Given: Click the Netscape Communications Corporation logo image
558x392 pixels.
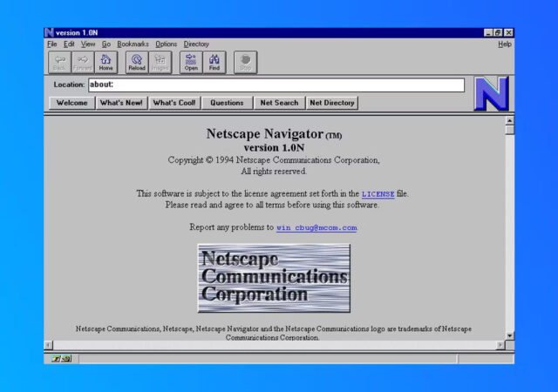Looking at the screenshot, I should [x=274, y=278].
